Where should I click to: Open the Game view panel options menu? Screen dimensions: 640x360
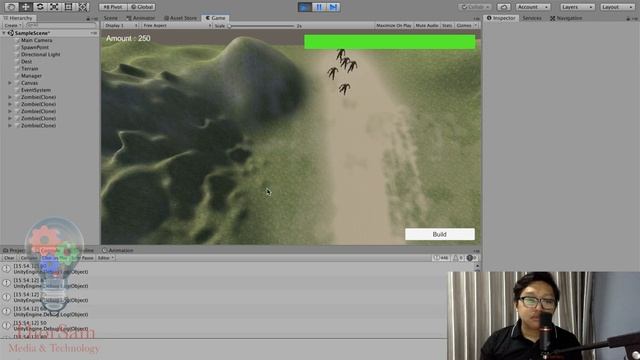(477, 19)
